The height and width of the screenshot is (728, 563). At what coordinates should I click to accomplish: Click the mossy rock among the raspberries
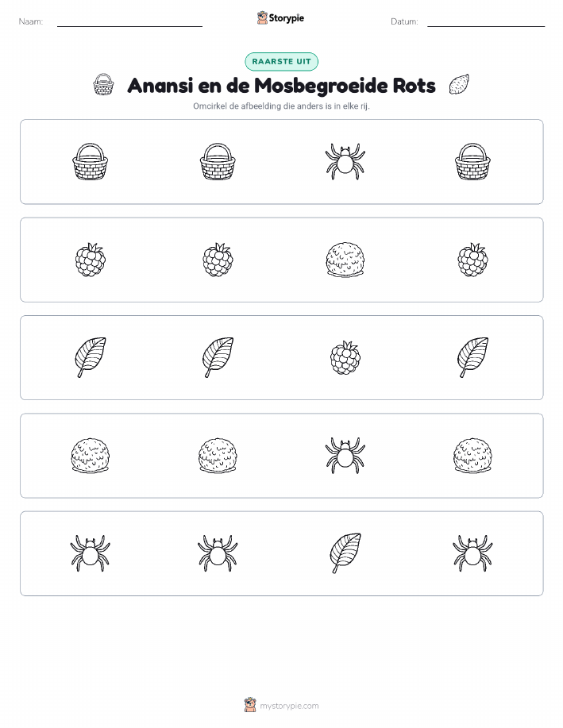pyautogui.click(x=345, y=260)
